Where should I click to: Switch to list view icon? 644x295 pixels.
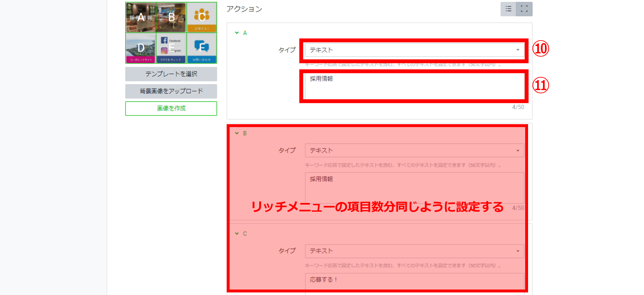[508, 9]
